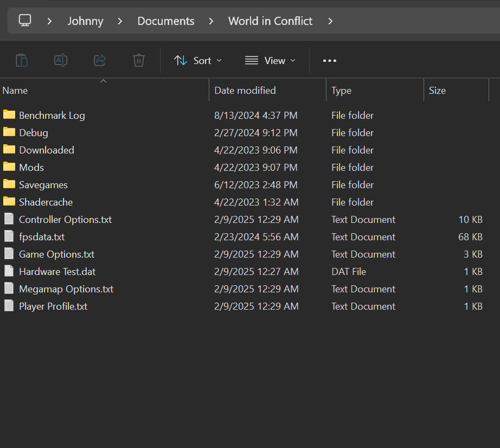Go to Documents in the address bar
Screen dimensions: 500x448
[166, 21]
